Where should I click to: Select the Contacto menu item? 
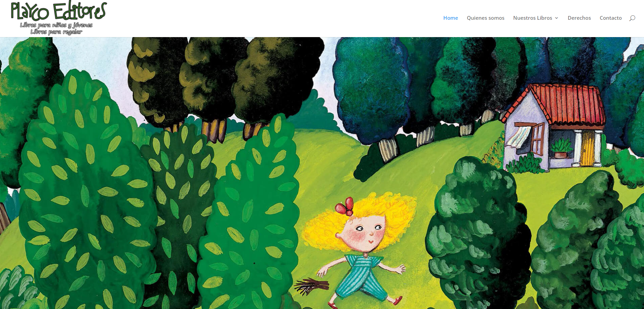611,18
